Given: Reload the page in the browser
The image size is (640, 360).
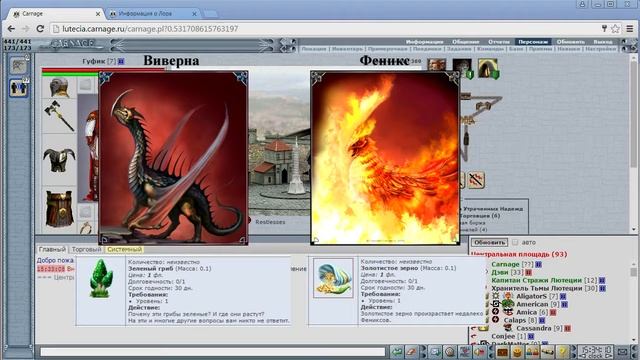Looking at the screenshot, I should tap(40, 29).
